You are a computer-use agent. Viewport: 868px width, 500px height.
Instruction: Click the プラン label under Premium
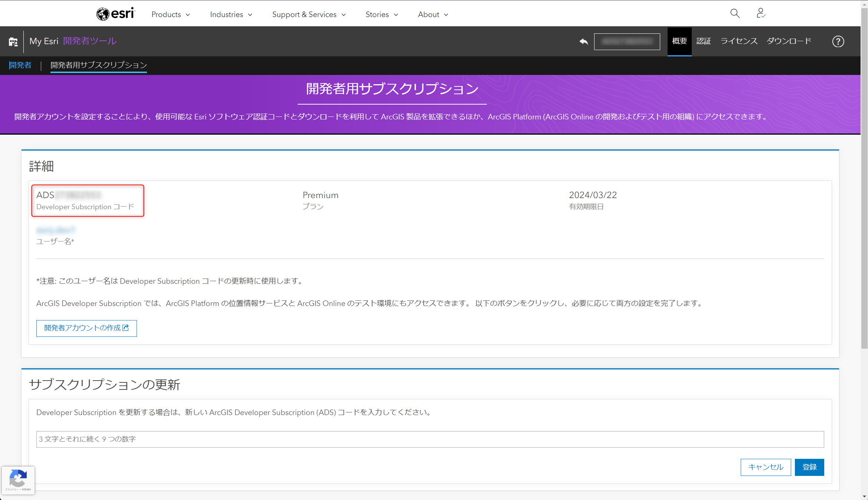point(313,207)
